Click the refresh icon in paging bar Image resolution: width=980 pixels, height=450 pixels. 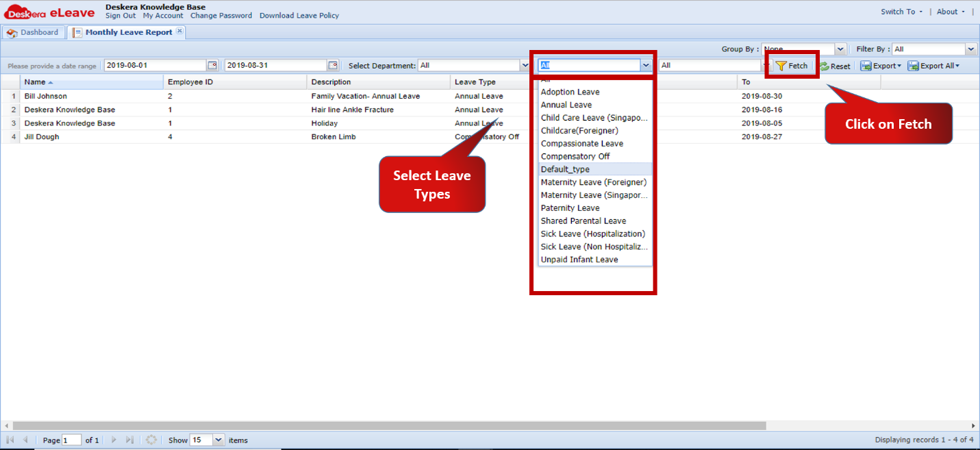click(151, 440)
